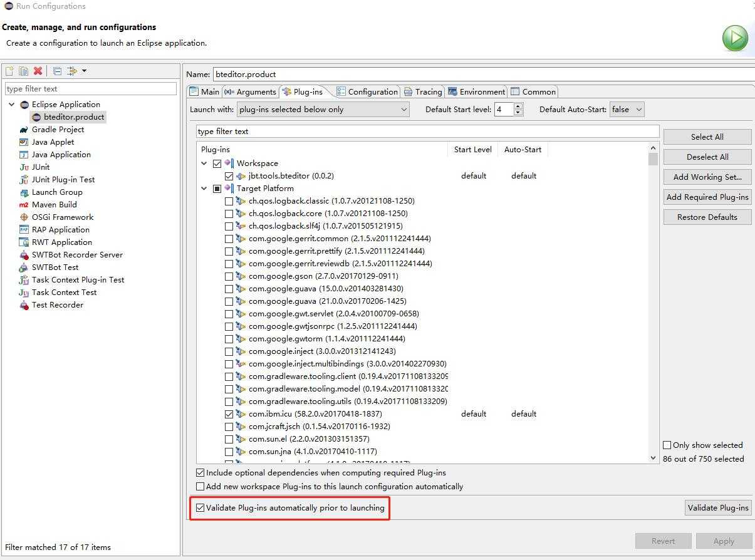Select the Maven Build entry

(55, 205)
